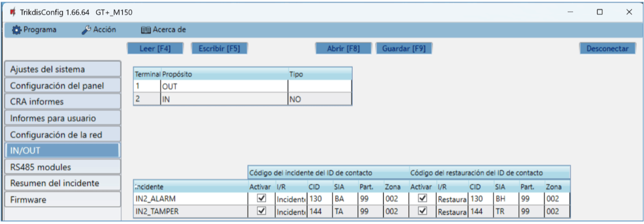Open the Tipo cell showing NO
The width and height of the screenshot is (644, 224).
coord(319,99)
